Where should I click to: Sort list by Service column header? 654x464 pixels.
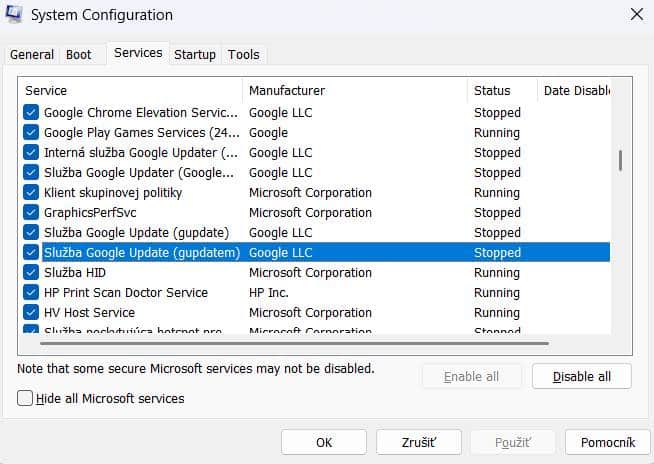(x=130, y=91)
